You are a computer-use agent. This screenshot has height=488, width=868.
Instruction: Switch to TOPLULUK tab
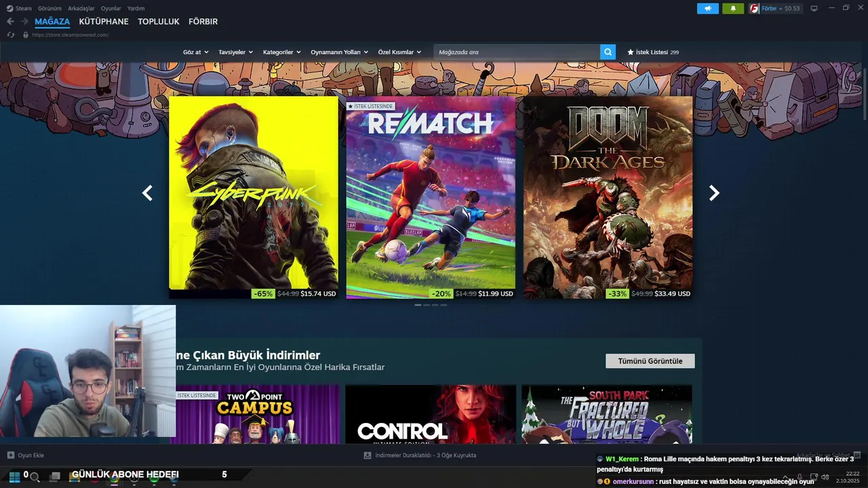159,22
